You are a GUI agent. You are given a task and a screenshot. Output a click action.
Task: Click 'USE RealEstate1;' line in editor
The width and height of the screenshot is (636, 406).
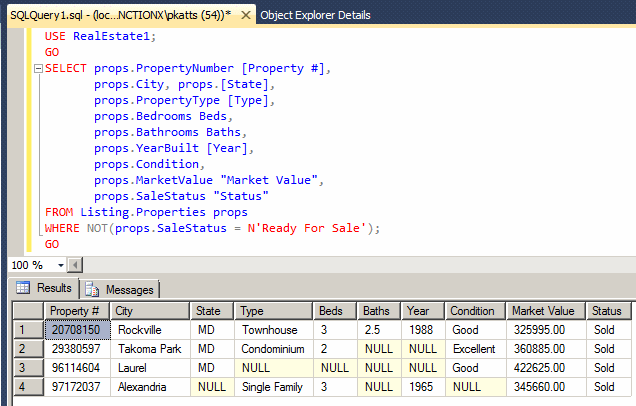point(100,36)
